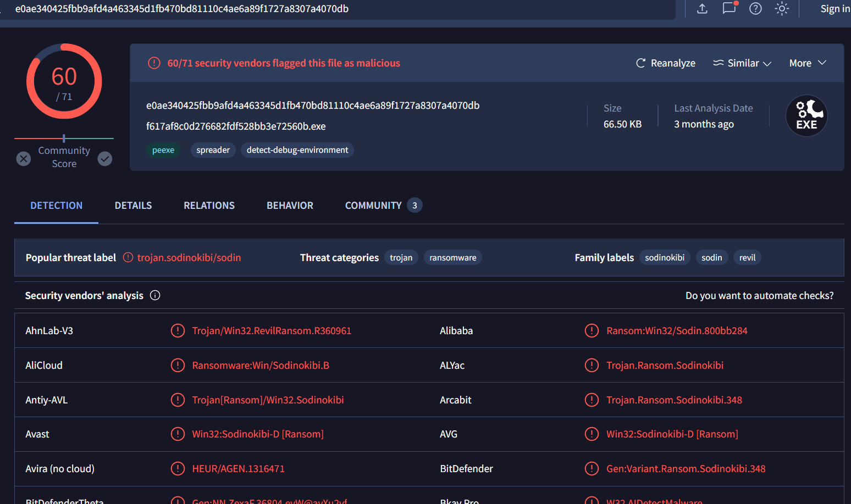Viewport: 851px width, 504px height.
Task: Click the upload file icon
Action: click(x=702, y=9)
